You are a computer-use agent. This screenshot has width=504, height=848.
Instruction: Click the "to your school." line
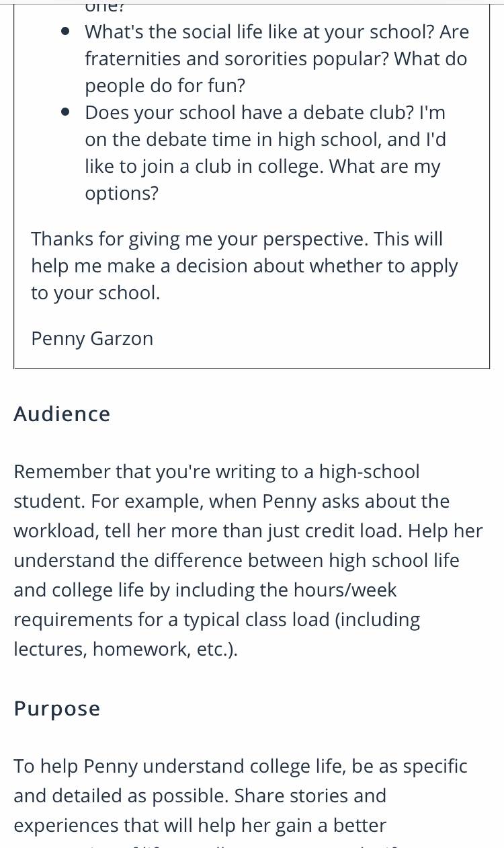click(95, 293)
